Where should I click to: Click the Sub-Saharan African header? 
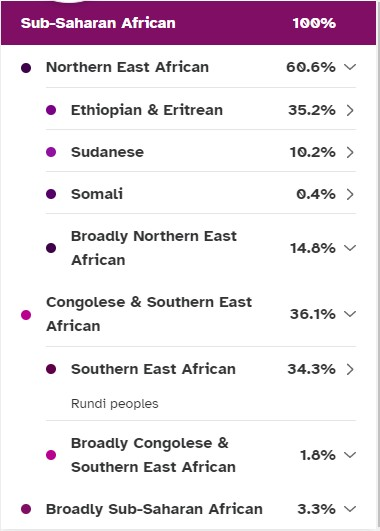click(188, 23)
